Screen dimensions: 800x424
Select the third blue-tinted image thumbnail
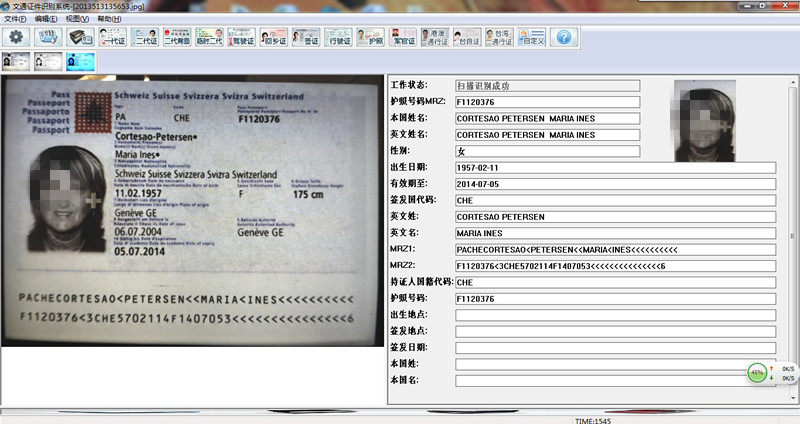coord(80,61)
